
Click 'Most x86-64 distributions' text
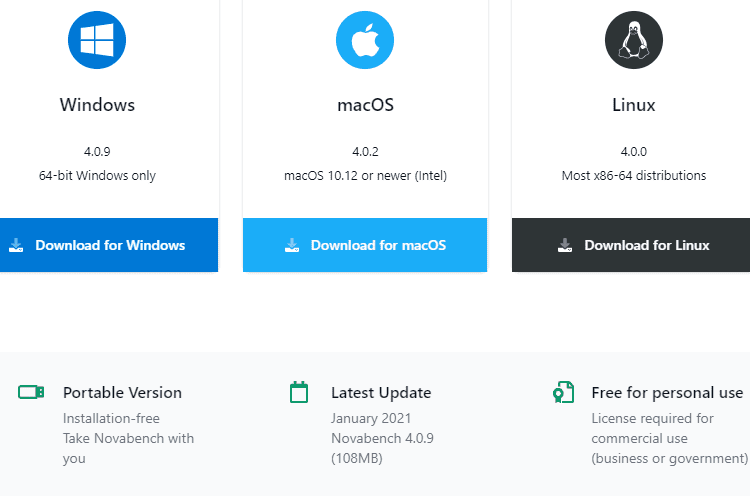(x=634, y=176)
